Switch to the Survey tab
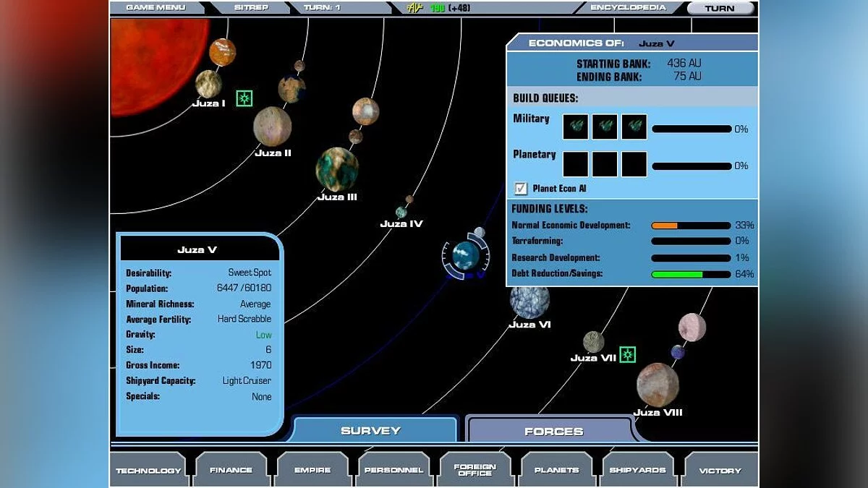The image size is (868, 488). (370, 431)
